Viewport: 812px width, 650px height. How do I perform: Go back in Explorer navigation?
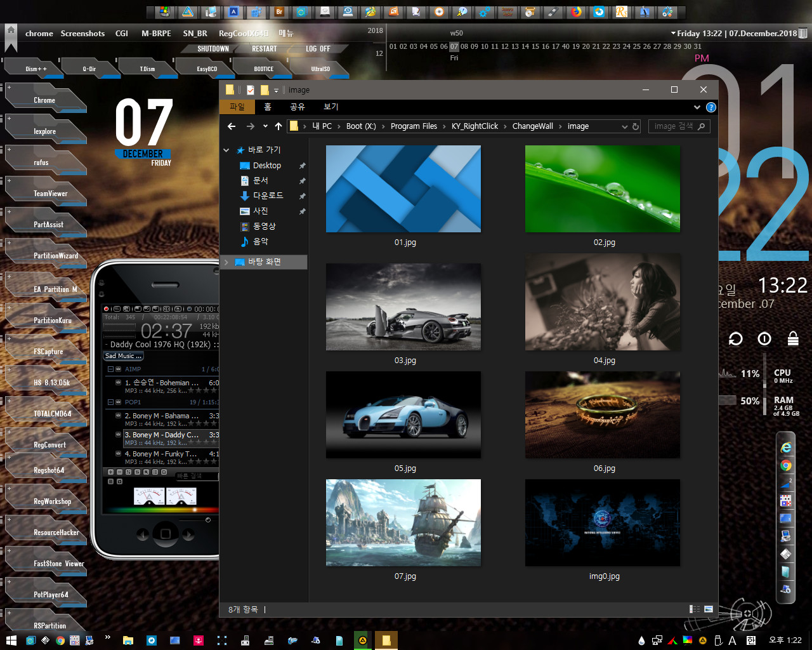[x=232, y=126]
